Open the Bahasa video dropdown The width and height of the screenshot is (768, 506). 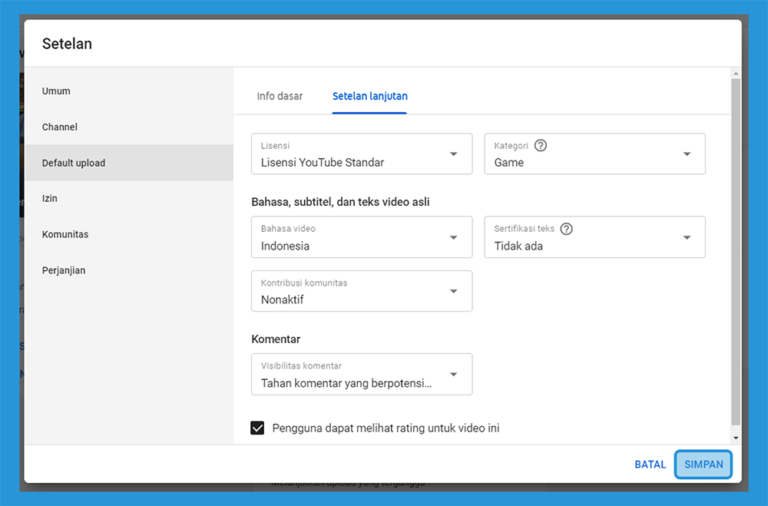tap(361, 237)
